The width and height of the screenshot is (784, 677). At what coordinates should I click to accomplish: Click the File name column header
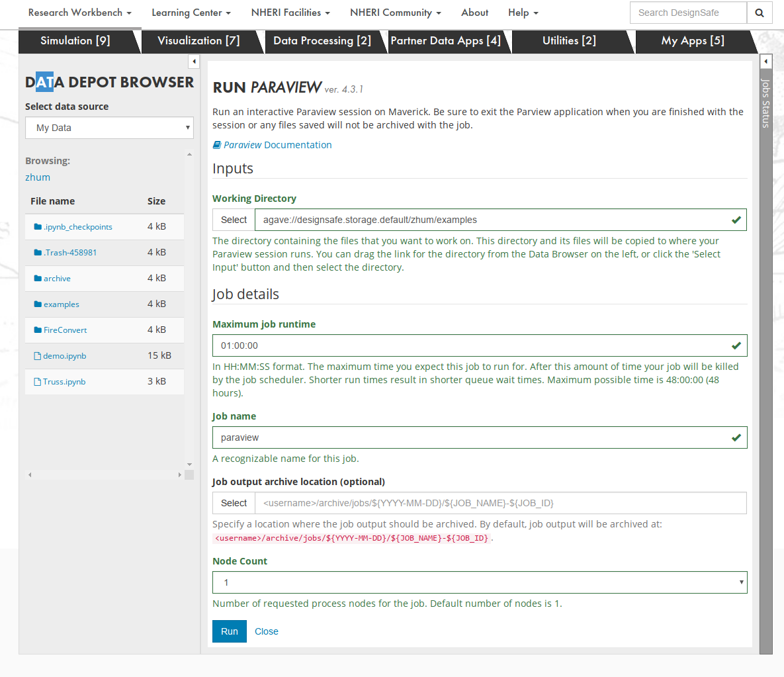tap(52, 201)
